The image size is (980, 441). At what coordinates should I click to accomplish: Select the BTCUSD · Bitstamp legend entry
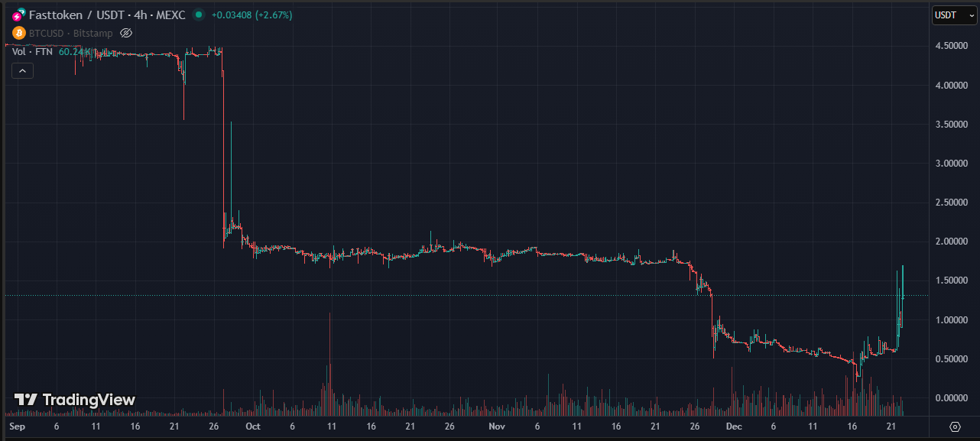[x=70, y=33]
